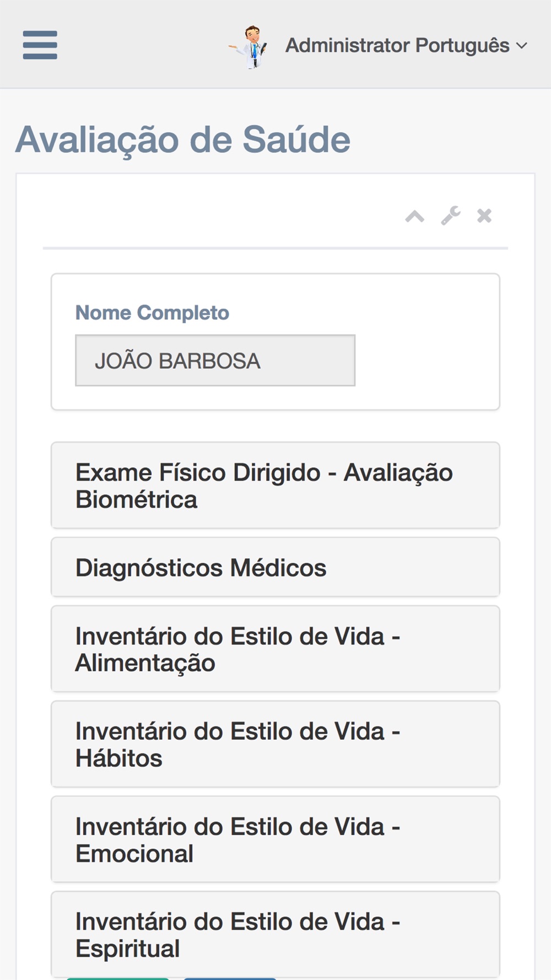Click the green button at page bottom
Viewport: 551px width, 980px height.
click(x=117, y=978)
